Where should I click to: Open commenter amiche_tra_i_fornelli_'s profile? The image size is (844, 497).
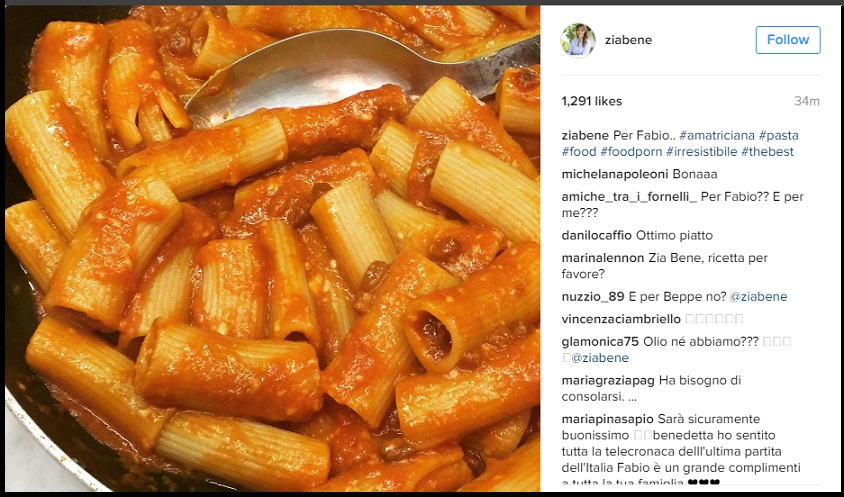click(x=629, y=197)
